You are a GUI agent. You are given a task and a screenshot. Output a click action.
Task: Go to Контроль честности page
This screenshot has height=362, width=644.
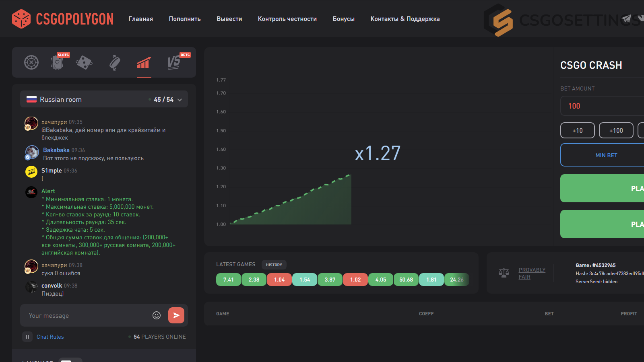[x=287, y=19]
